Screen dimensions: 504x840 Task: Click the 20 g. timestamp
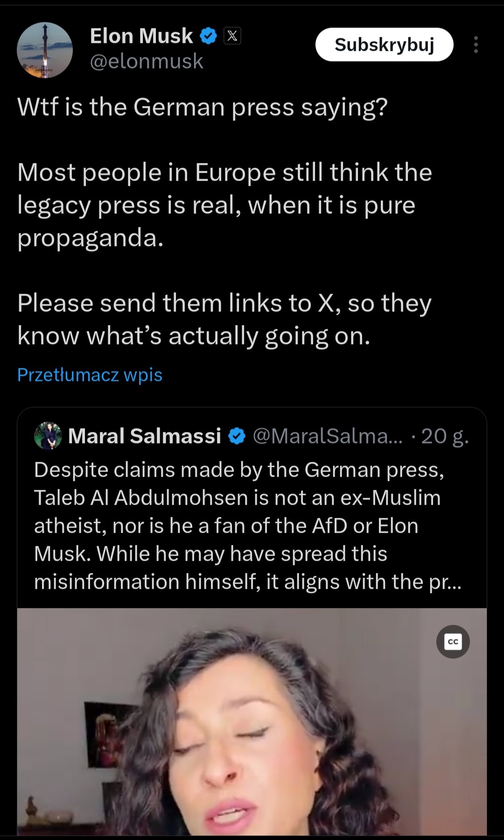click(444, 436)
